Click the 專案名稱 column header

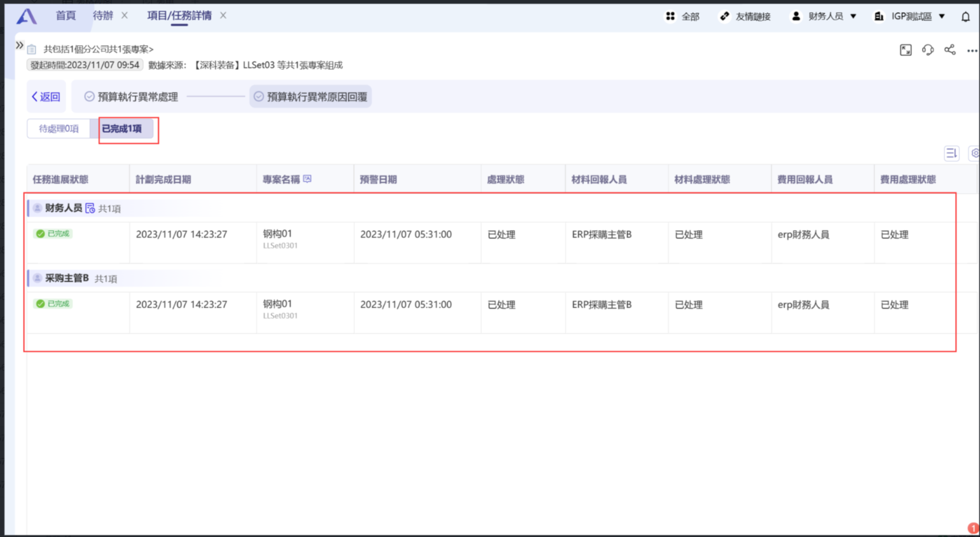[281, 179]
